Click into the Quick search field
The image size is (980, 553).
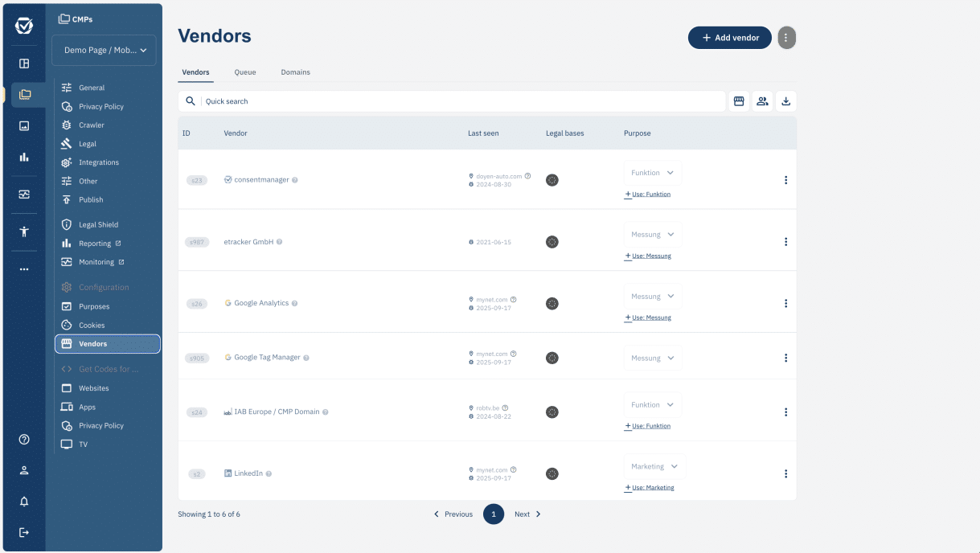click(462, 101)
